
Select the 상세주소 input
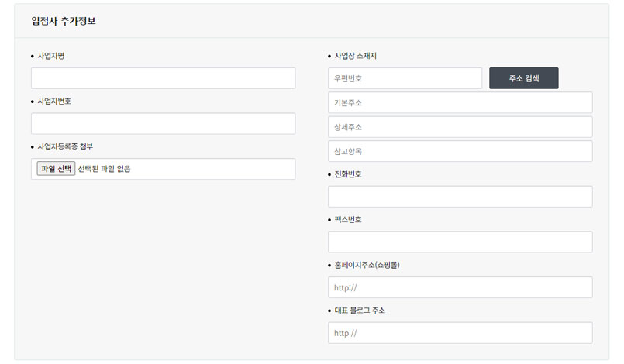coord(460,126)
